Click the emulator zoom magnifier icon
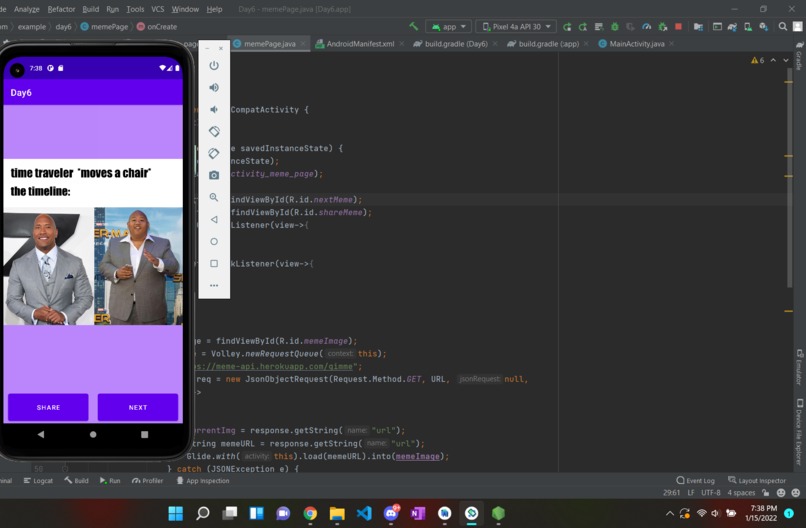The image size is (806, 528). [x=214, y=197]
